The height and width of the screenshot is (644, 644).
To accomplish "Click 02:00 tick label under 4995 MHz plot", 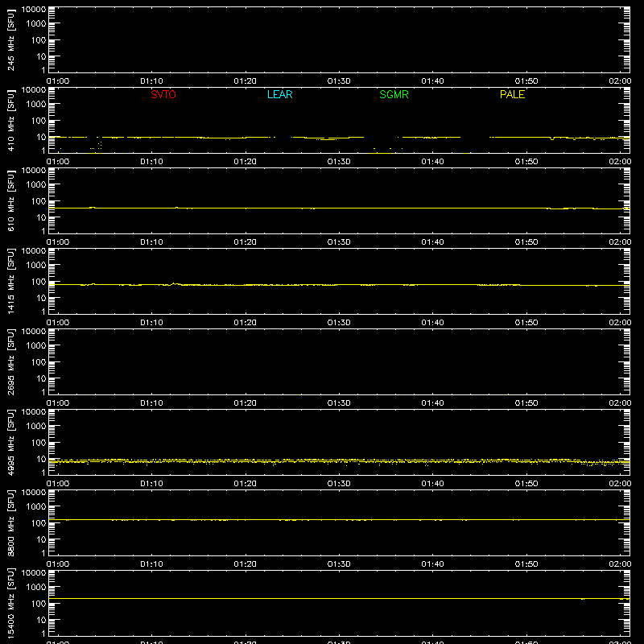I will click(620, 484).
